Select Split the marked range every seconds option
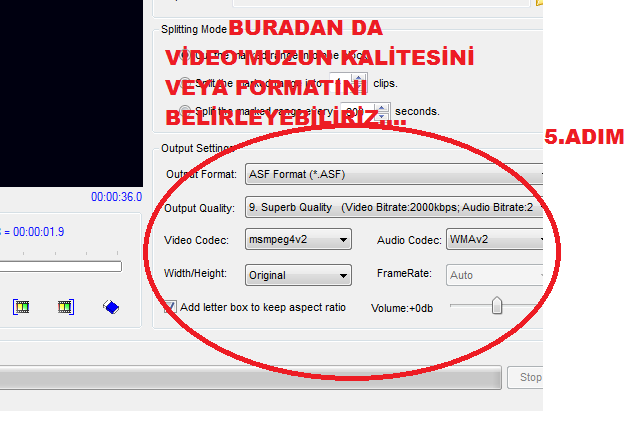Screen dimensions: 641x436 coord(185,111)
